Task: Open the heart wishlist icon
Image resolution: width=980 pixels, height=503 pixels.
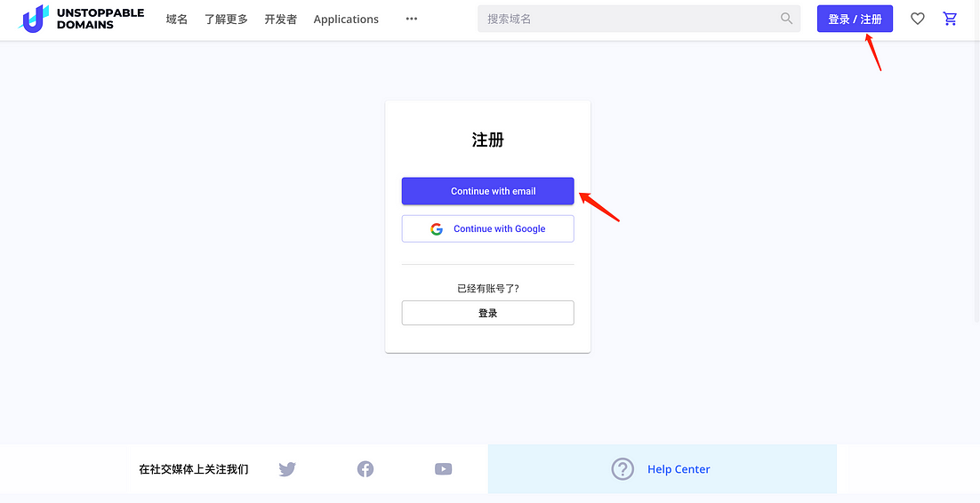Action: (x=918, y=19)
